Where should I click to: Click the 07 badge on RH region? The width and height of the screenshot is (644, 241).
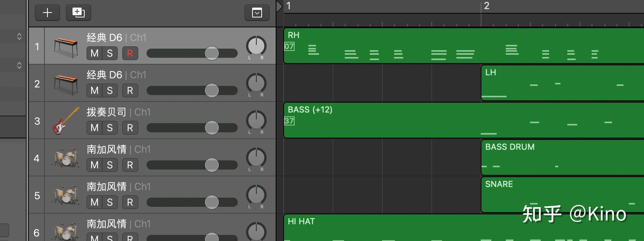289,46
